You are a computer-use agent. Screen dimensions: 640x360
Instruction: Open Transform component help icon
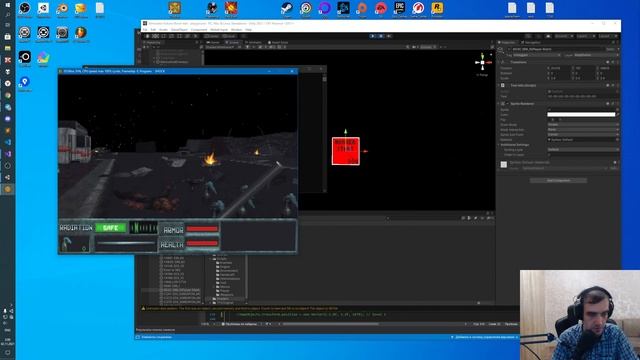click(608, 62)
